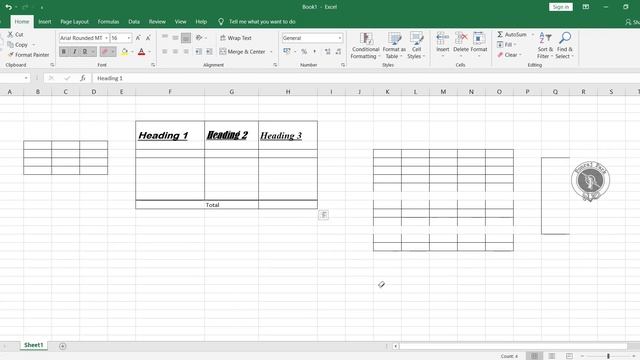Expand Merge & Center dropdown arrow
640x360 pixels.
click(271, 52)
